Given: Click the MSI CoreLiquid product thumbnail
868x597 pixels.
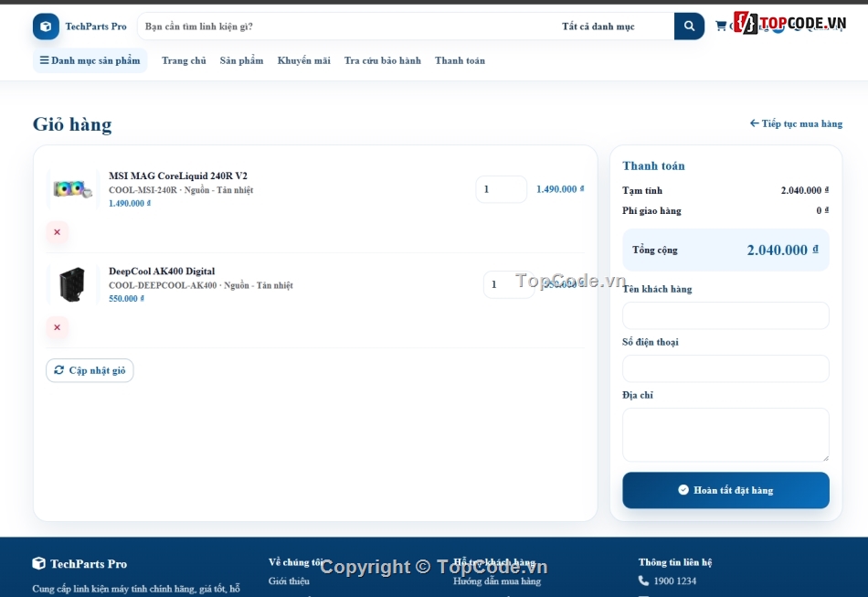Looking at the screenshot, I should [x=72, y=189].
